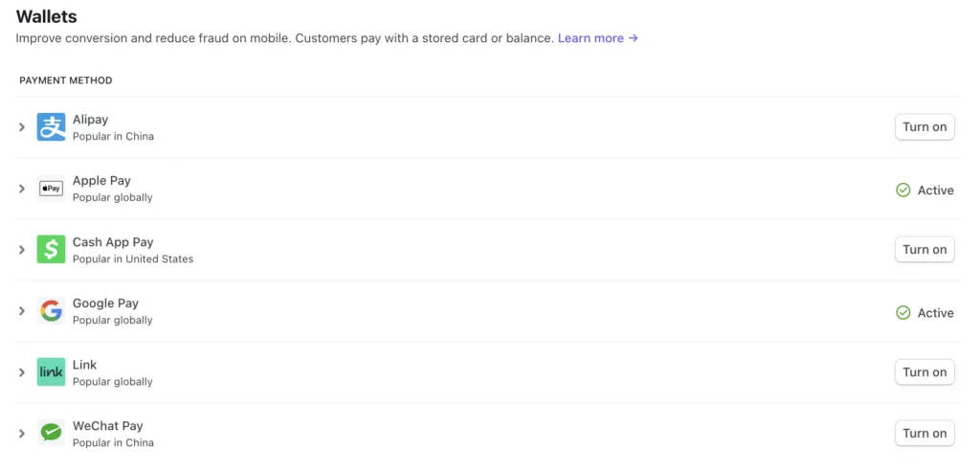Click the WeChat Pay logo icon

(x=51, y=434)
